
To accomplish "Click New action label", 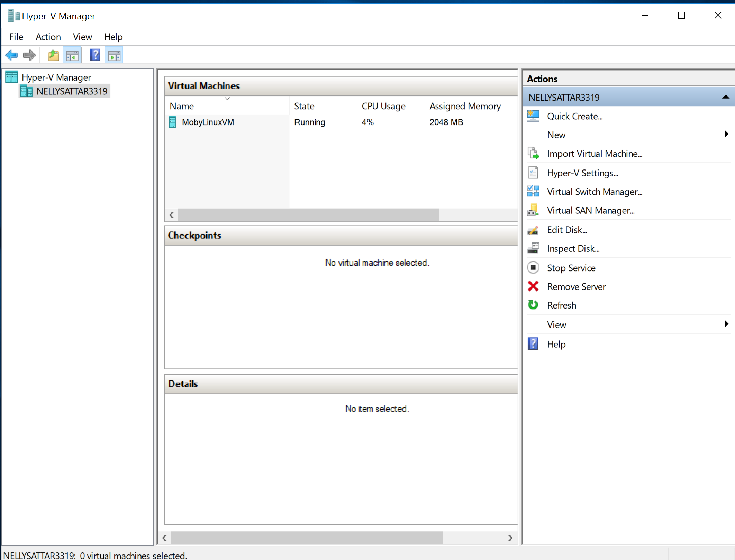I will [x=556, y=135].
